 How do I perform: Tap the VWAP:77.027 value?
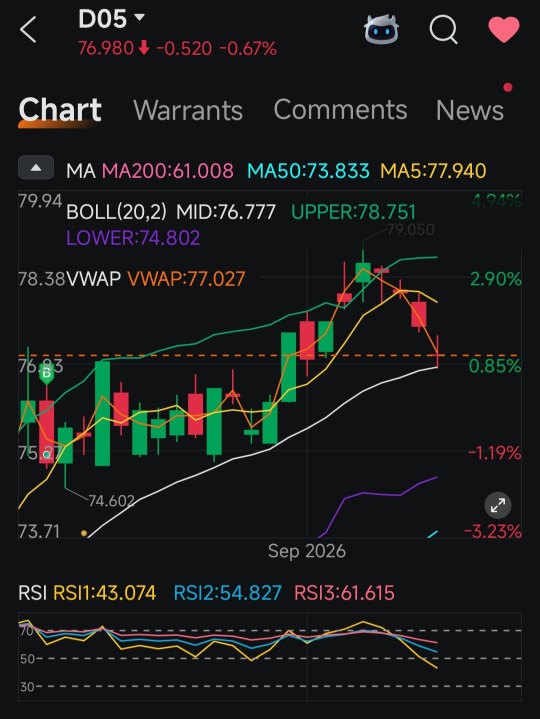tap(186, 279)
